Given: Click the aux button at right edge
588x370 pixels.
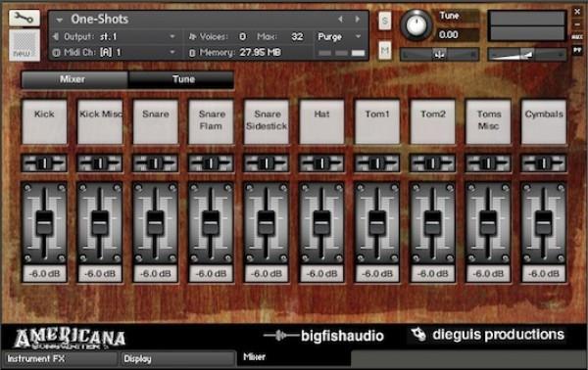Looking at the screenshot, I should pyautogui.click(x=577, y=37).
